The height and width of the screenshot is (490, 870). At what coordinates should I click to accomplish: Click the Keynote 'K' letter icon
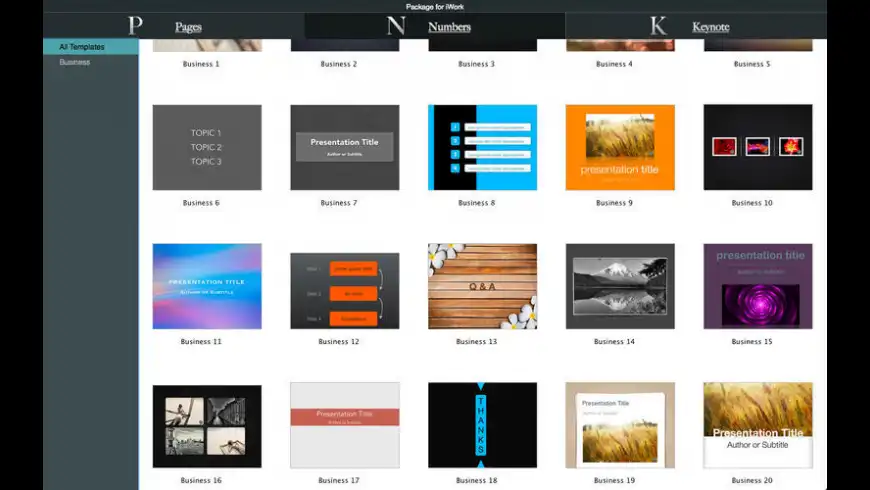pyautogui.click(x=658, y=26)
